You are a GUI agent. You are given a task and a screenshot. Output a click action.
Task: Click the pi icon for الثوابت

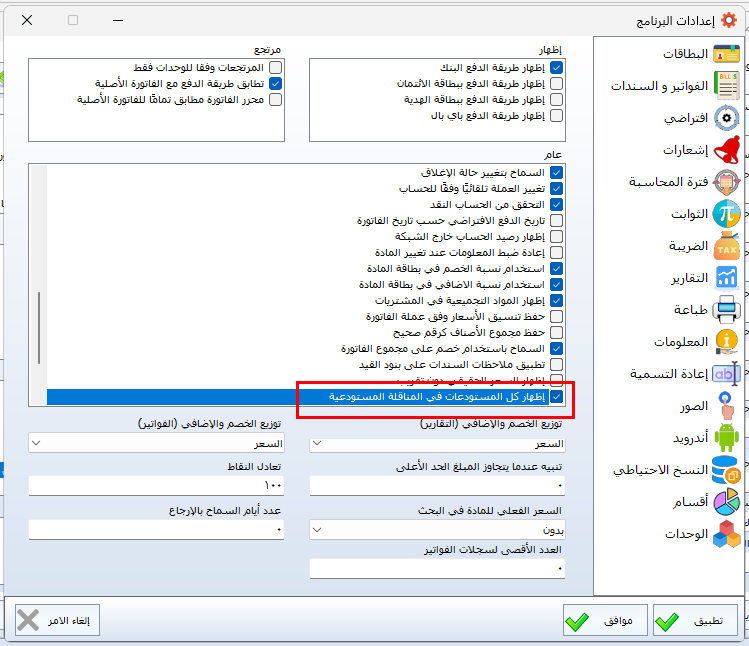[x=727, y=214]
